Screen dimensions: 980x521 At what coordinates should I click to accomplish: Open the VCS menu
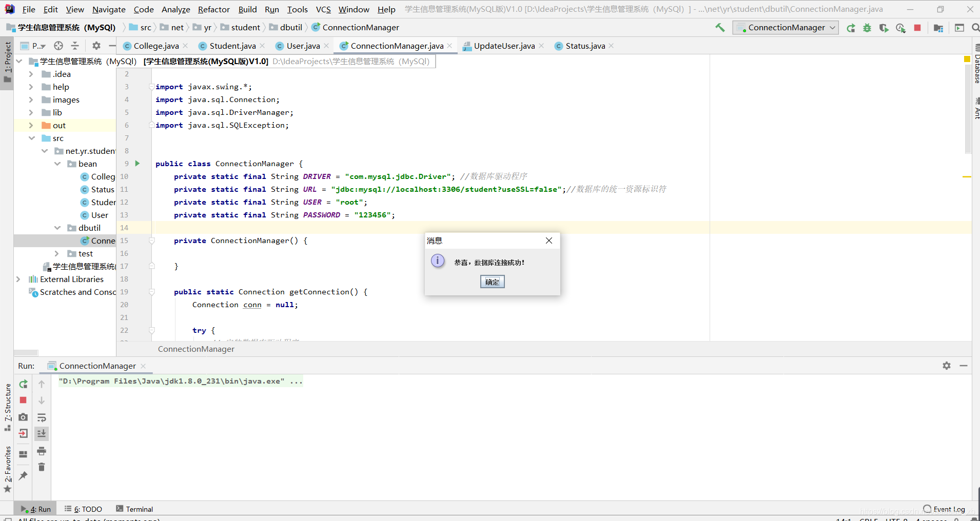click(323, 9)
